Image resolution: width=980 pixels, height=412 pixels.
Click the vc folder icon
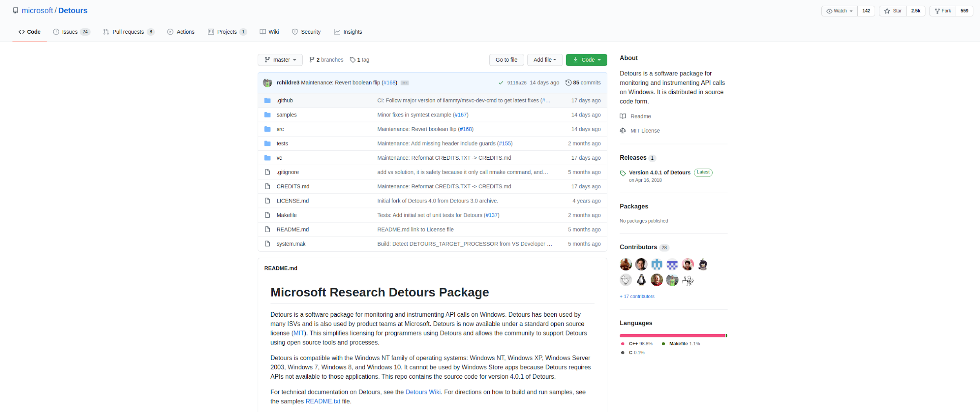click(267, 158)
